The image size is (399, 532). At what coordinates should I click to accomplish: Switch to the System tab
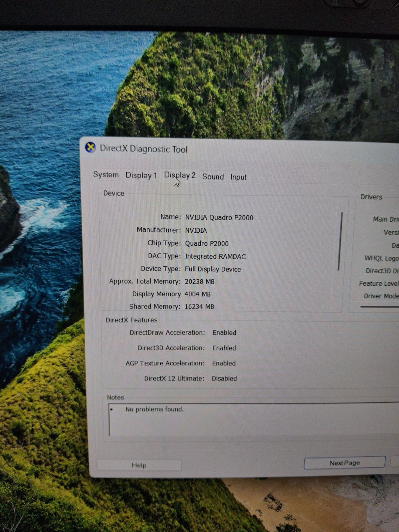coord(106,175)
